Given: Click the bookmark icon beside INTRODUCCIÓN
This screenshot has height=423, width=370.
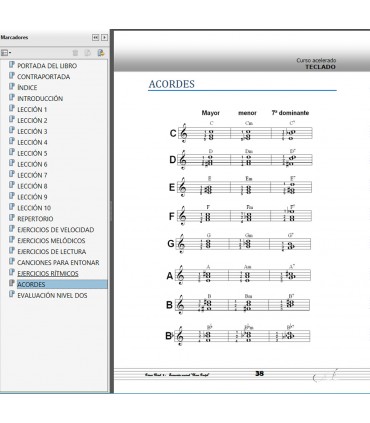Looking at the screenshot, I should click(12, 97).
